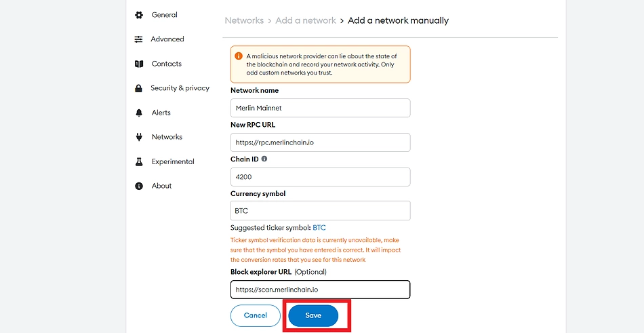This screenshot has width=644, height=333.
Task: Click the Contacts book icon
Action: (139, 64)
